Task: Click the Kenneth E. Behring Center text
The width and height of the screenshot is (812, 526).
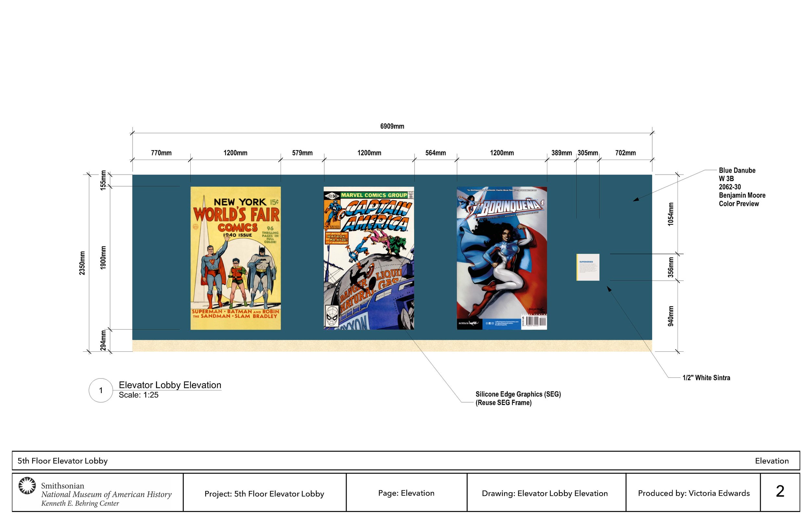Action: (80, 504)
